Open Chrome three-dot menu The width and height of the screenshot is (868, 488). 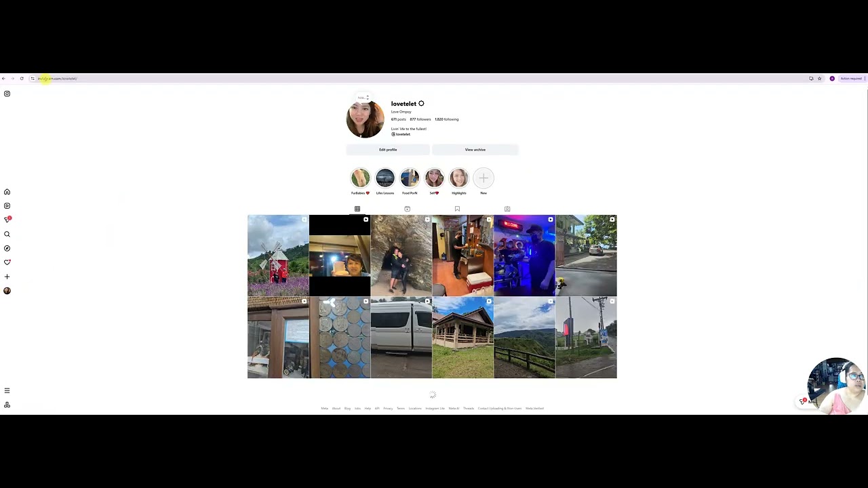click(865, 79)
